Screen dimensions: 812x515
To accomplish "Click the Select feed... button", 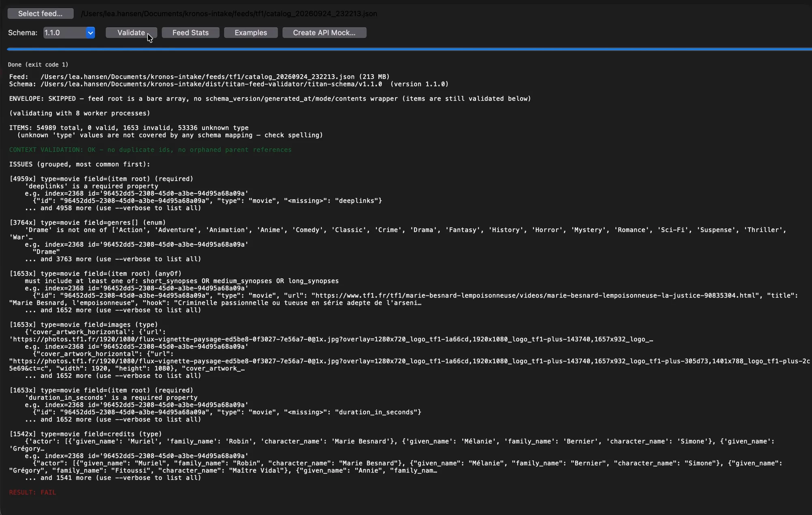I will (41, 13).
